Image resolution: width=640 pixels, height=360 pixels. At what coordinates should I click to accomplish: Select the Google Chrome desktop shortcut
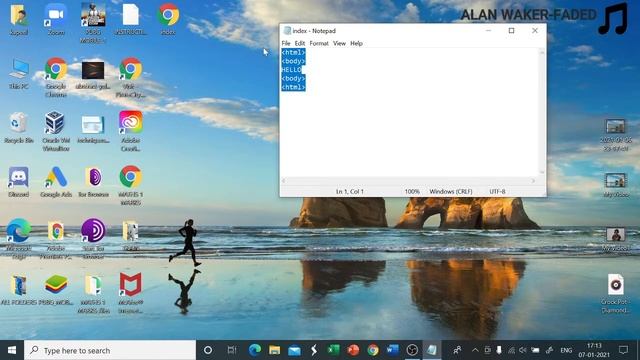(56, 78)
